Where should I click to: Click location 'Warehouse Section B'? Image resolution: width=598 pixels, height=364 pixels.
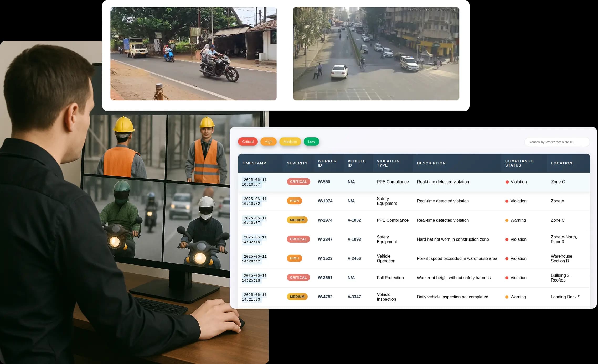[x=561, y=258]
